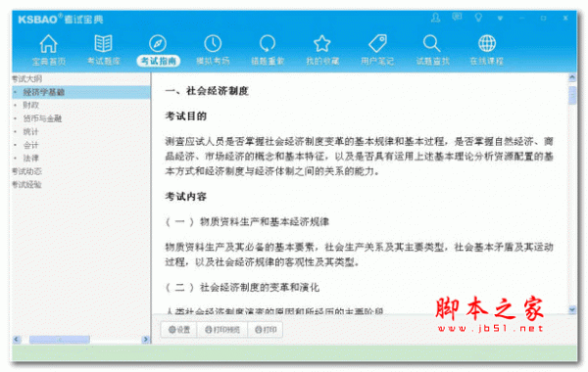Maximize the KSBAO window
588x372 pixels.
tap(544, 18)
